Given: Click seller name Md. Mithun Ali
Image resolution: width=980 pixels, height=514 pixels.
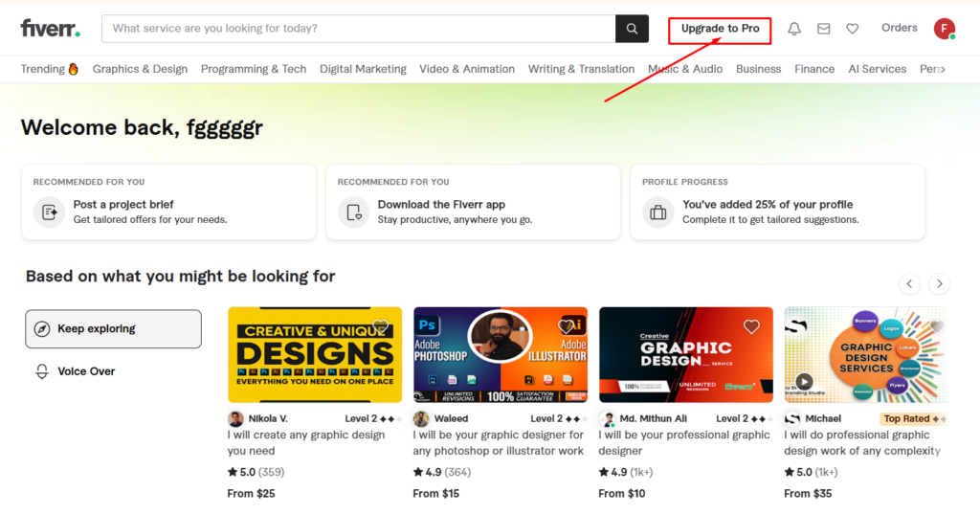Looking at the screenshot, I should [653, 419].
